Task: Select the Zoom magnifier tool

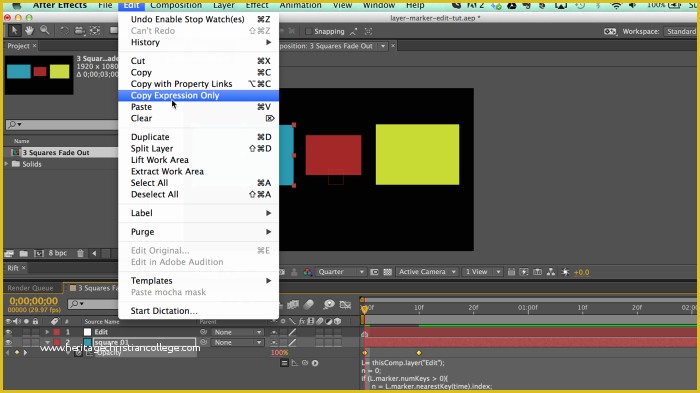Action: click(x=45, y=30)
